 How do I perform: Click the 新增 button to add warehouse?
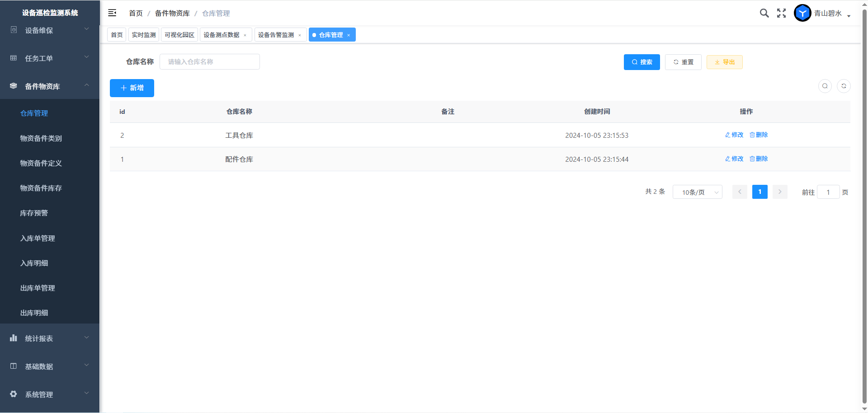[x=132, y=88]
